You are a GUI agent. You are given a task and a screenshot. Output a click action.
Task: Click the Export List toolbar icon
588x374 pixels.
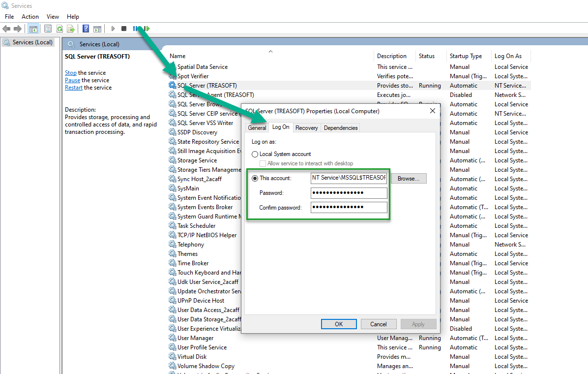(x=70, y=29)
